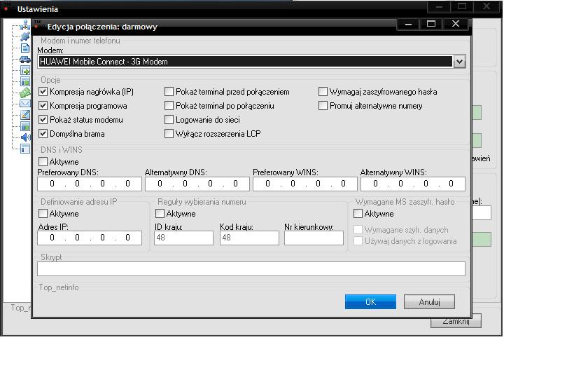Uncheck the Domyślna brama option
Image resolution: width=588 pixels, height=368 pixels.
click(x=43, y=134)
